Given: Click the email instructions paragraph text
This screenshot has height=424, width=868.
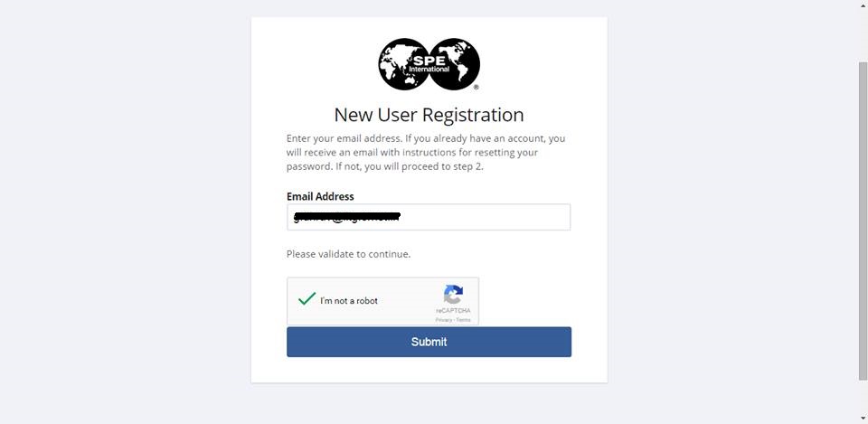Looking at the screenshot, I should [x=426, y=153].
